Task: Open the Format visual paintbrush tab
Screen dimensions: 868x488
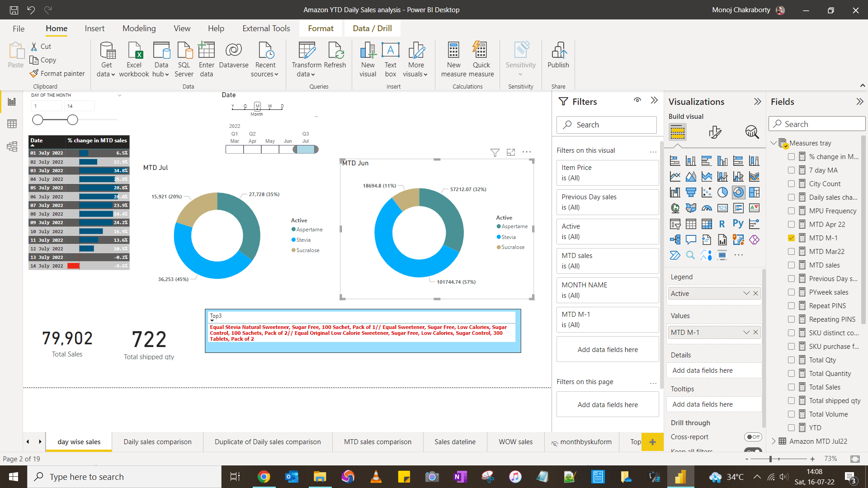Action: (715, 132)
